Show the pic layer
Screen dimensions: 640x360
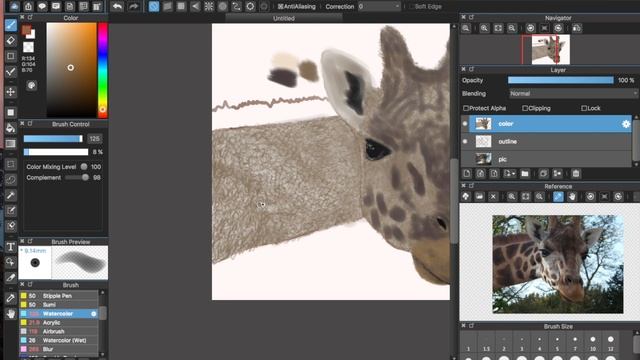(465, 159)
